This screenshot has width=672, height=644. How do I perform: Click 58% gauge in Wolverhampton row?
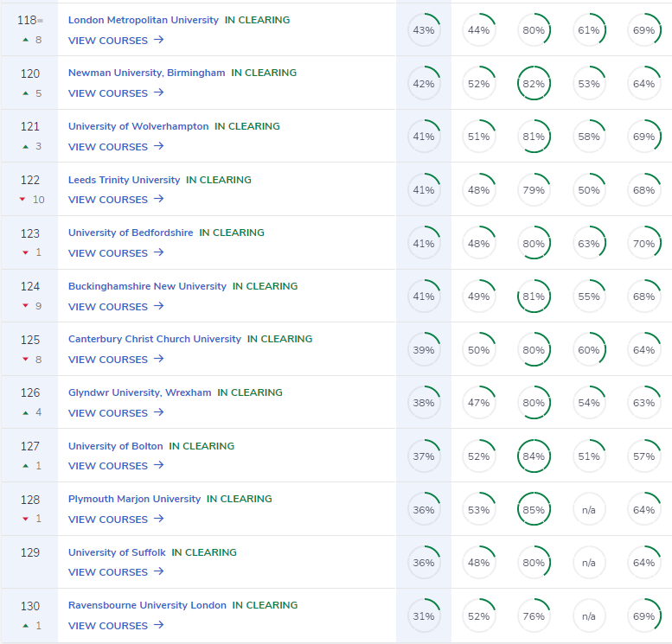(589, 137)
